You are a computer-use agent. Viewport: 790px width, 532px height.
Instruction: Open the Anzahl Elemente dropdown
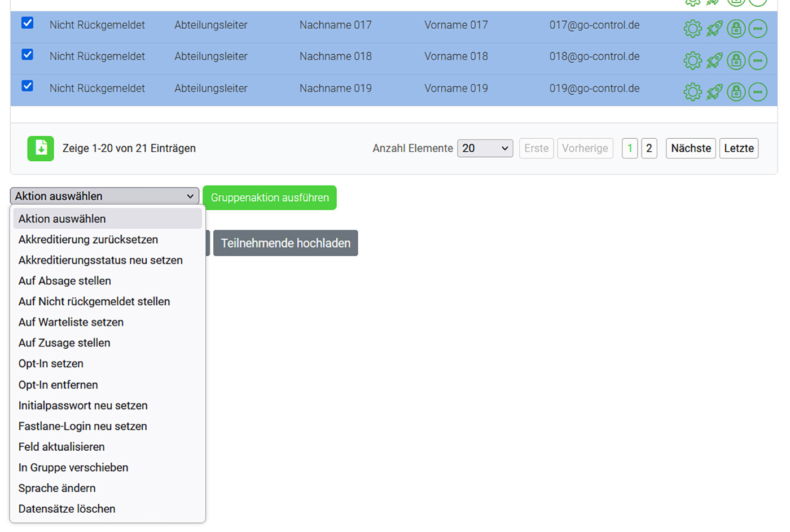click(x=485, y=148)
